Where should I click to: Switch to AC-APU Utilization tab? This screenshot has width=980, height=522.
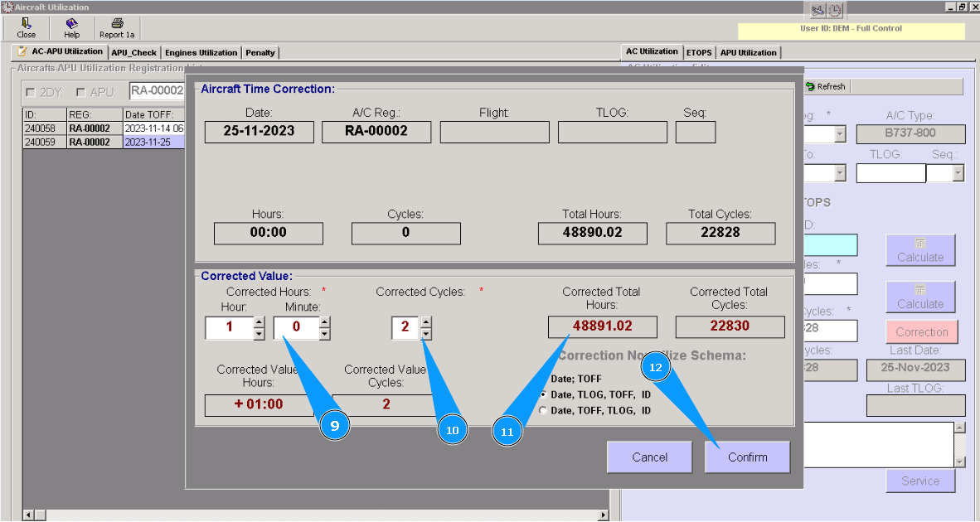(60, 52)
